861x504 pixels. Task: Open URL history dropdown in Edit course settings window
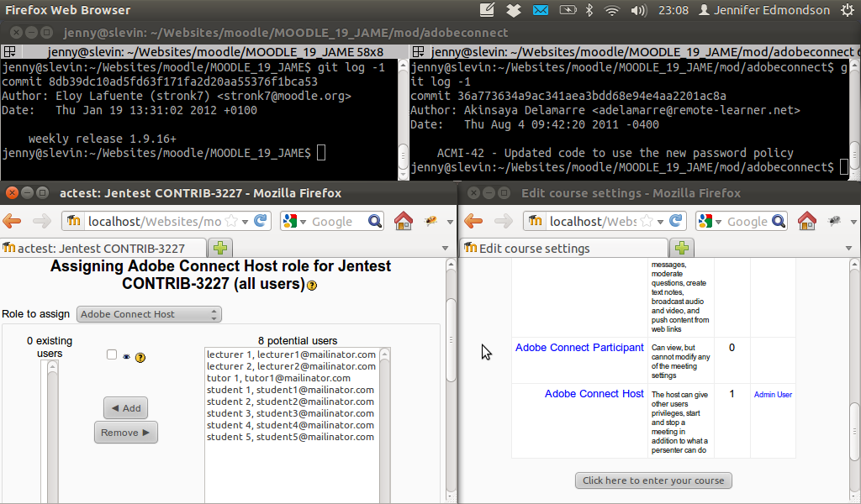pos(660,222)
